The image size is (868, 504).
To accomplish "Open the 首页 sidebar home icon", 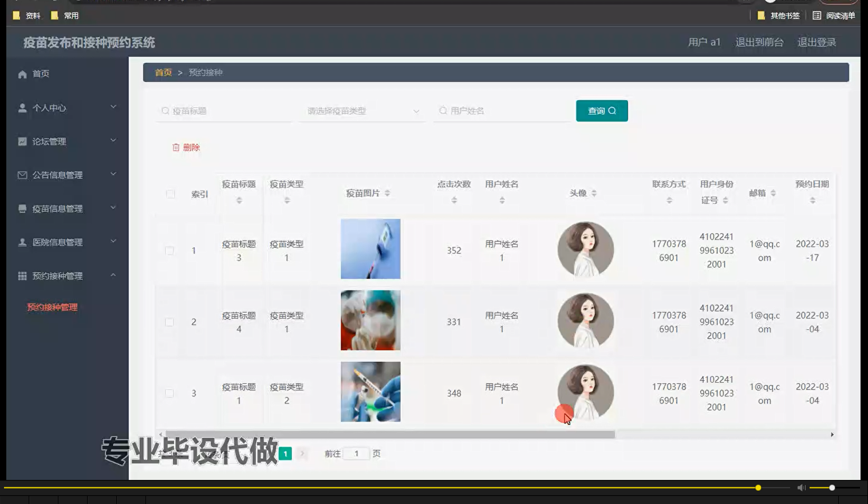I will (21, 73).
